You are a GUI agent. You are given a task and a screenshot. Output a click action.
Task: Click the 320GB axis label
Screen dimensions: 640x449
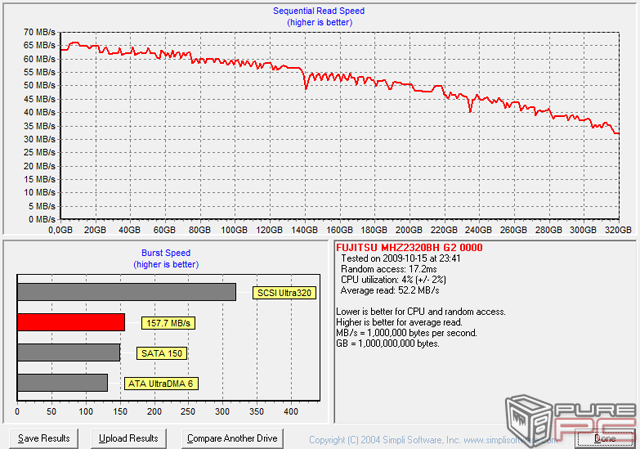(x=618, y=230)
